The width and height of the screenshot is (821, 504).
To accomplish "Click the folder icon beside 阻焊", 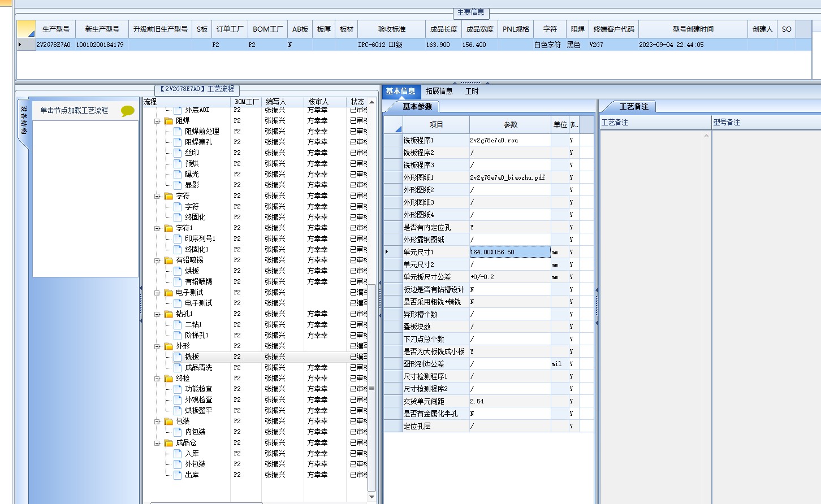I will [168, 121].
